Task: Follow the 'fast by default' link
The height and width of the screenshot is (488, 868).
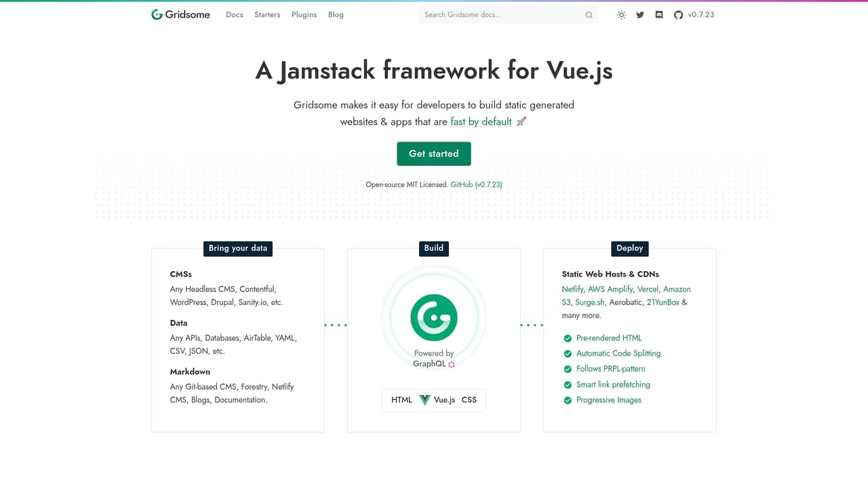Action: (481, 122)
